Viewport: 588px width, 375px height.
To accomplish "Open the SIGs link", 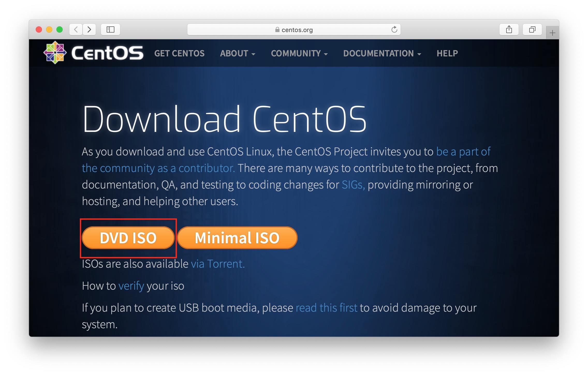I will (353, 185).
